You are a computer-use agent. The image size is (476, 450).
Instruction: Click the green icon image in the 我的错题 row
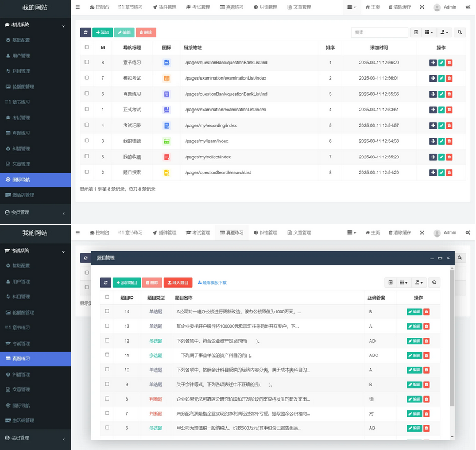pos(167,141)
